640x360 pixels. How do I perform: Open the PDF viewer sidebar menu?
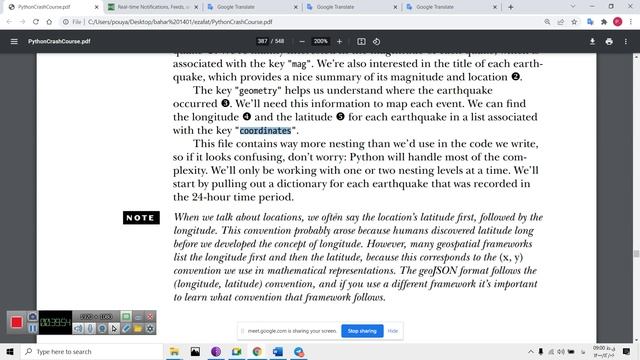click(x=14, y=41)
